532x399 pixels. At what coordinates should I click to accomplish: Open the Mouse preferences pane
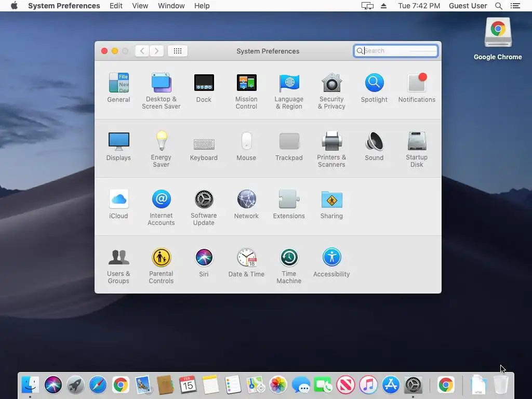coord(246,146)
